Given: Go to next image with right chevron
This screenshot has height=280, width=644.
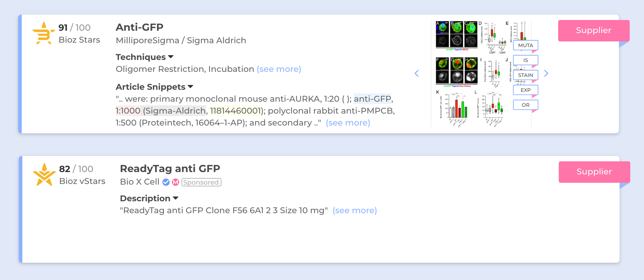Looking at the screenshot, I should (x=546, y=73).
